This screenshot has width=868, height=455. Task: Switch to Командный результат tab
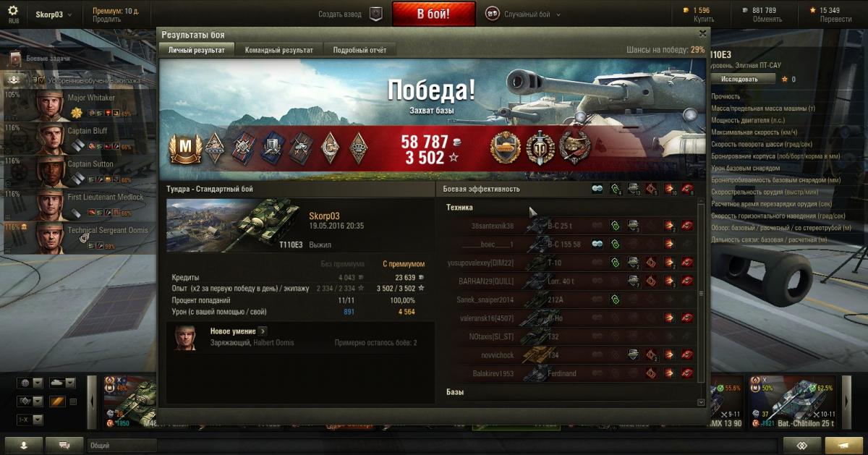(x=279, y=50)
